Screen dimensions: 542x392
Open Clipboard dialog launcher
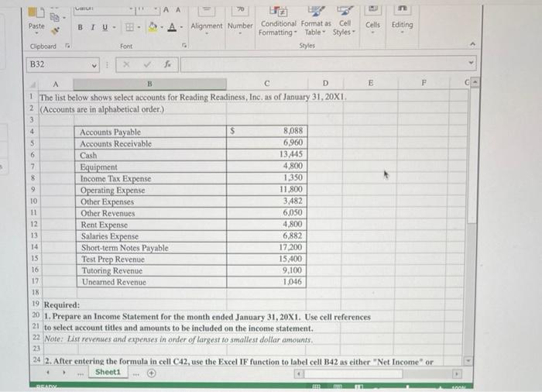67,46
